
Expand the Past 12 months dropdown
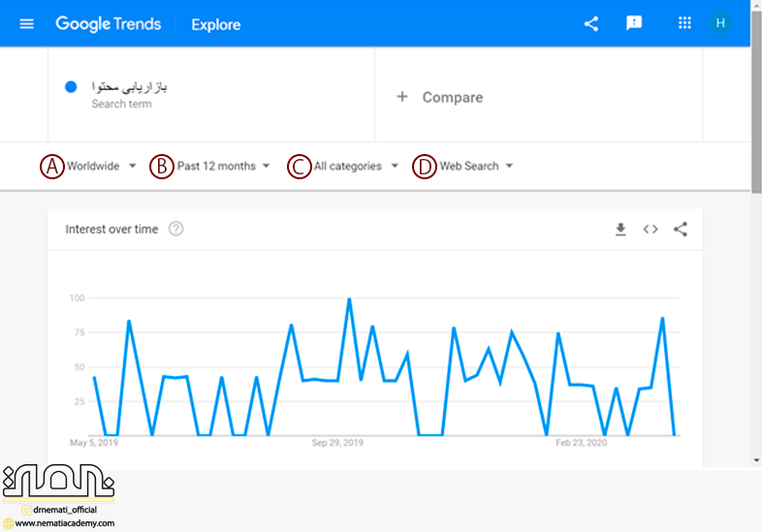pyautogui.click(x=223, y=166)
